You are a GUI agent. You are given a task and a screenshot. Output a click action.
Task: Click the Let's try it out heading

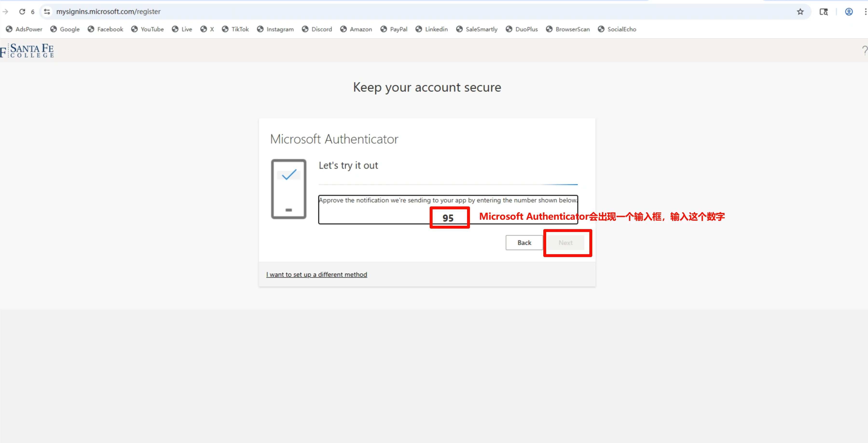(x=348, y=165)
